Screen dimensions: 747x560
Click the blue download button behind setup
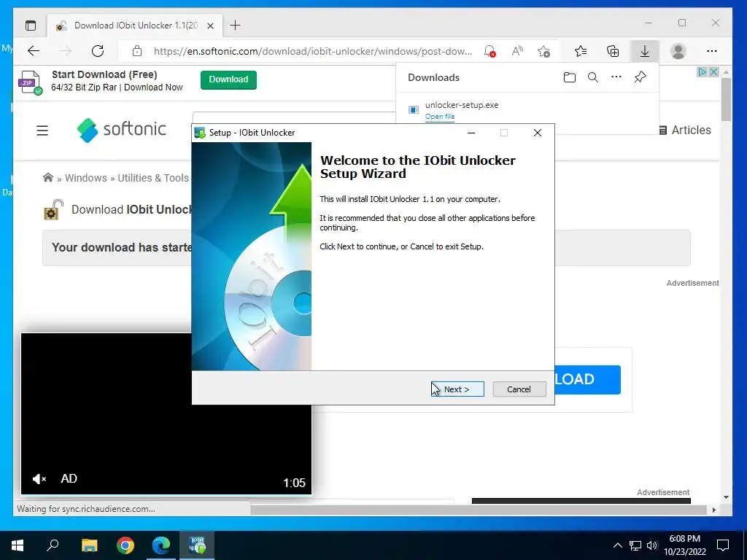pyautogui.click(x=588, y=379)
